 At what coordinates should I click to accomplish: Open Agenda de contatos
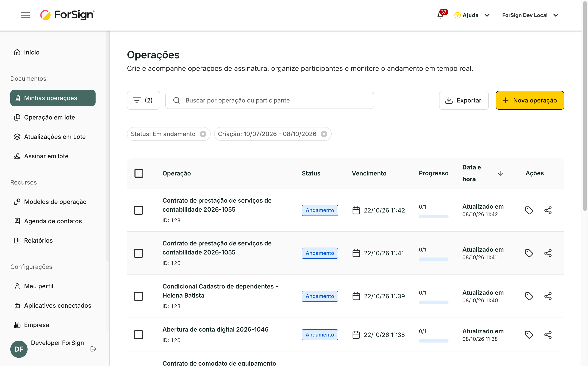[53, 221]
